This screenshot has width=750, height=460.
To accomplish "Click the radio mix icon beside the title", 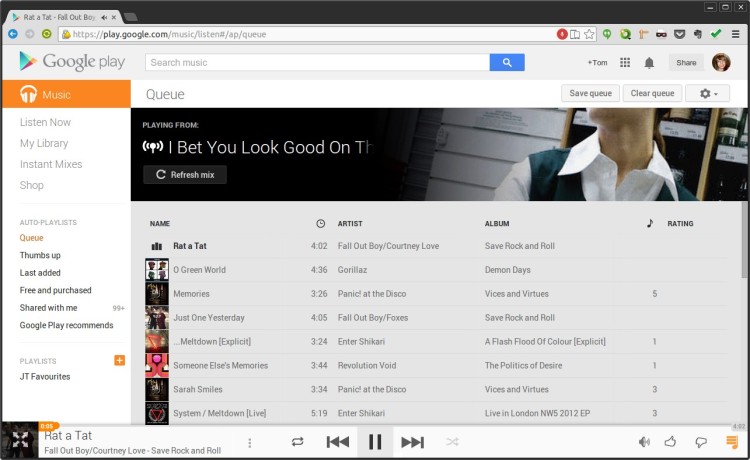I will click(153, 146).
